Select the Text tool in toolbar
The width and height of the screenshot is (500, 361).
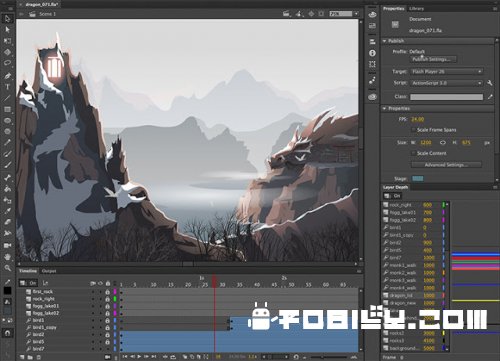[x=7, y=87]
